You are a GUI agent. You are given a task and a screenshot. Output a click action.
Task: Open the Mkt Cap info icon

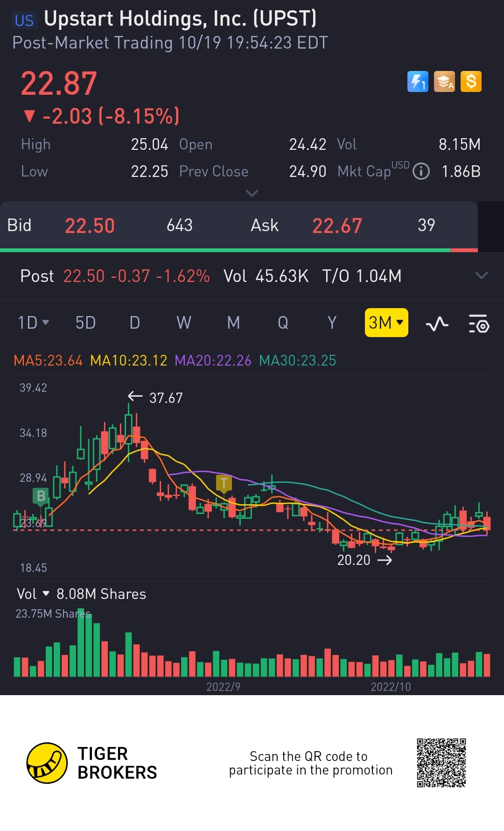(x=421, y=171)
